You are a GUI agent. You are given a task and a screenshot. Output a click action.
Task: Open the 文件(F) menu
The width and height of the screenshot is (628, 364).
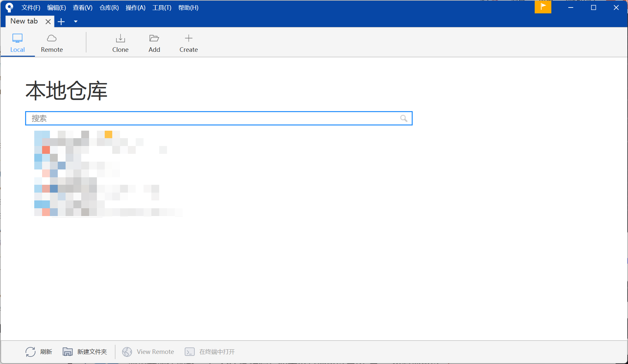coord(31,7)
